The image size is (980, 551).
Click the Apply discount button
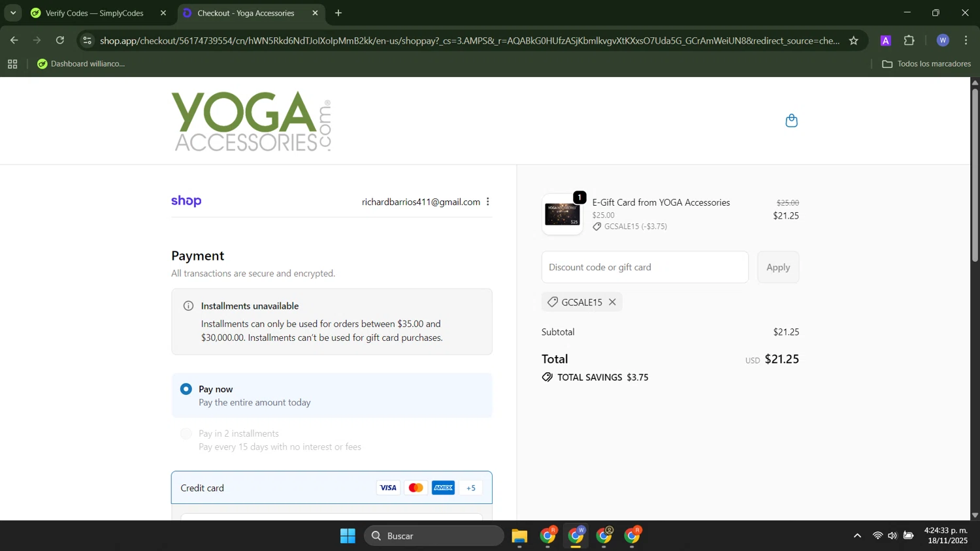(x=778, y=267)
